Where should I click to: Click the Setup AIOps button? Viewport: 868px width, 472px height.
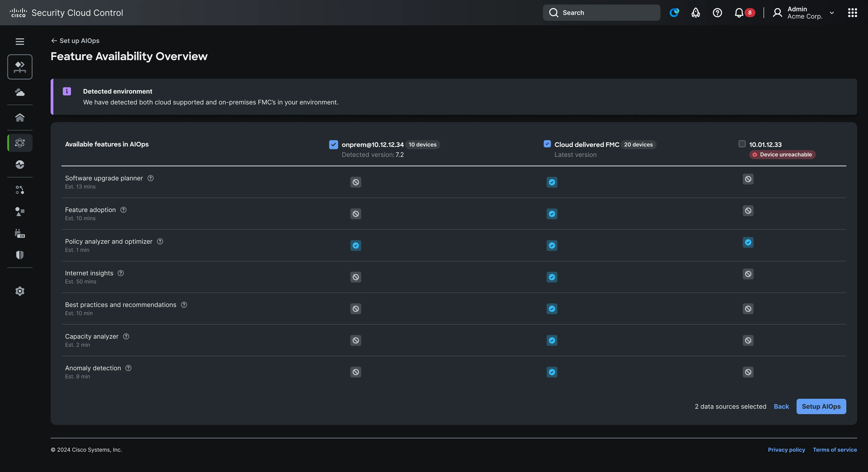click(821, 407)
